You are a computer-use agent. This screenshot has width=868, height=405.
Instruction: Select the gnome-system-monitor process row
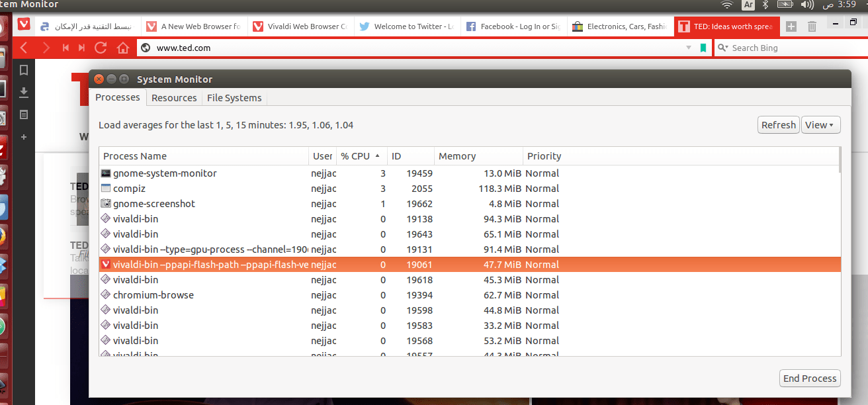click(468, 173)
